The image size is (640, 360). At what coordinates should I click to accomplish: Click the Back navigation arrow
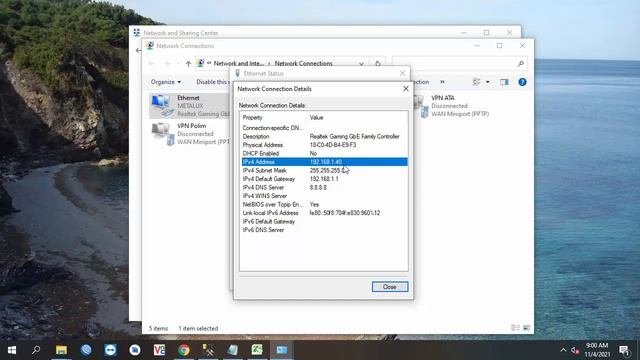(152, 64)
